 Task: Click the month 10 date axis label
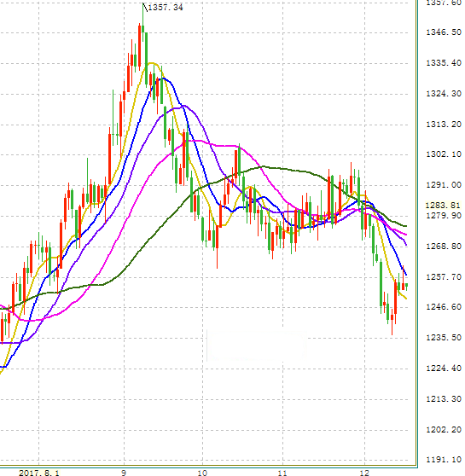pyautogui.click(x=202, y=473)
